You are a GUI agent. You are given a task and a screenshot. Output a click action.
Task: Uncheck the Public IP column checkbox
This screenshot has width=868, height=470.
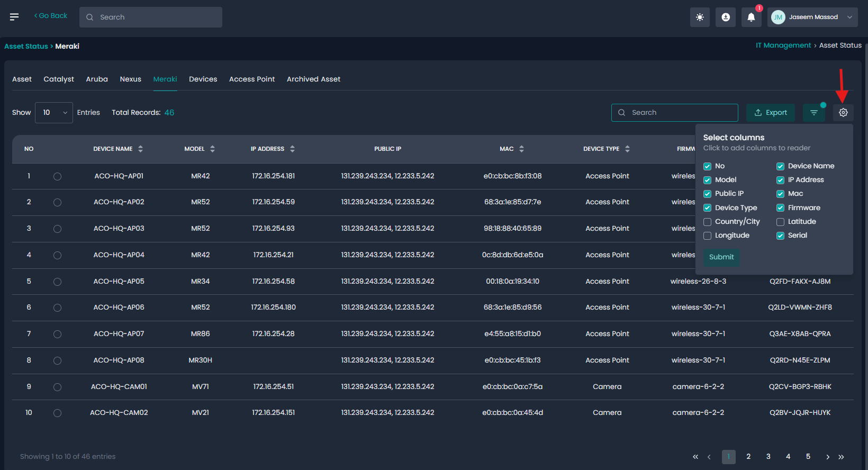click(707, 194)
